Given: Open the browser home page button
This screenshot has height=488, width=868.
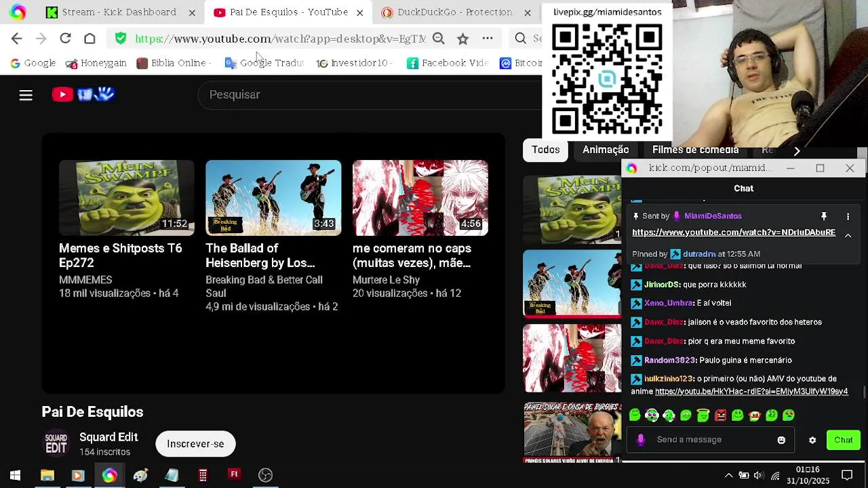Looking at the screenshot, I should [x=90, y=39].
